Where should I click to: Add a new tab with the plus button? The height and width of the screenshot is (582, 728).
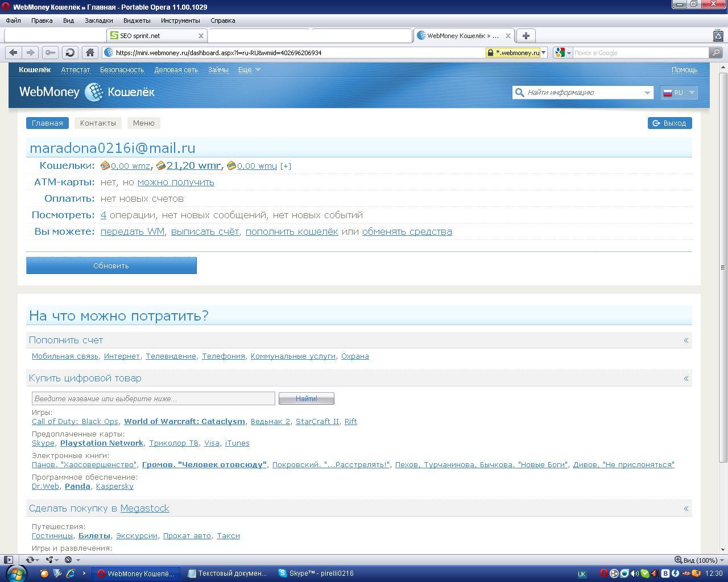coord(526,36)
